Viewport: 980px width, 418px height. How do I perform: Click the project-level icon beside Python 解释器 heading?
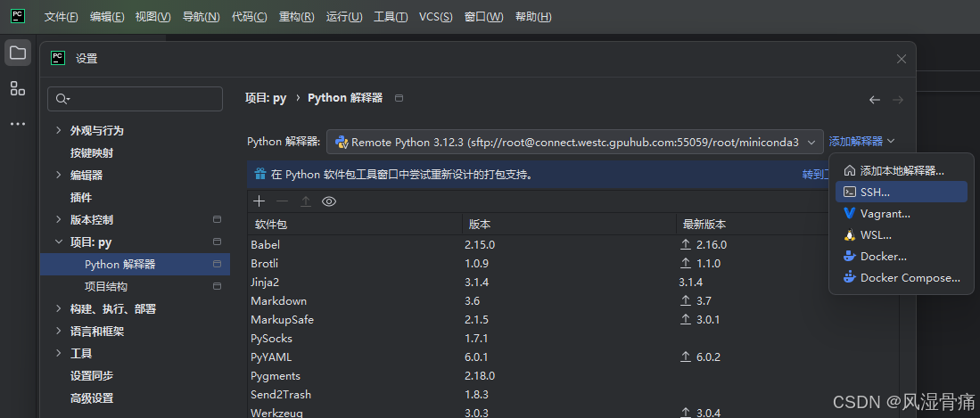(x=399, y=98)
